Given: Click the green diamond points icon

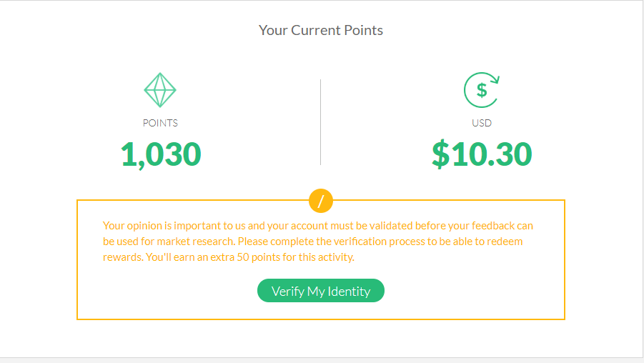Looking at the screenshot, I should 160,90.
